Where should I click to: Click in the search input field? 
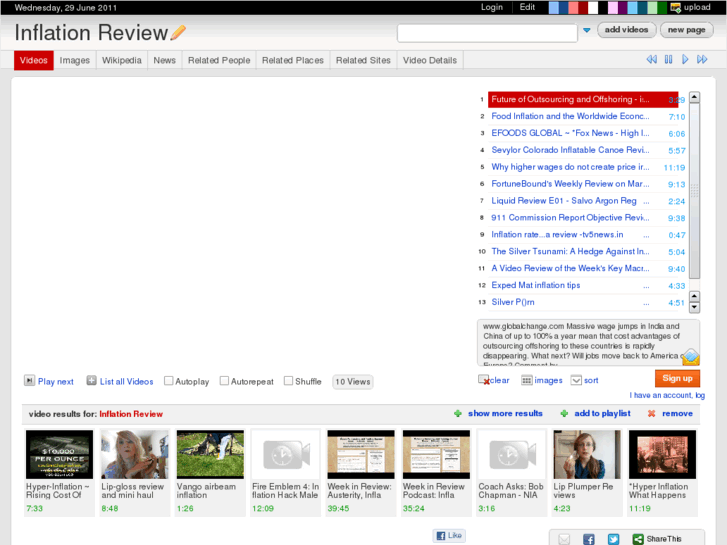pos(487,33)
